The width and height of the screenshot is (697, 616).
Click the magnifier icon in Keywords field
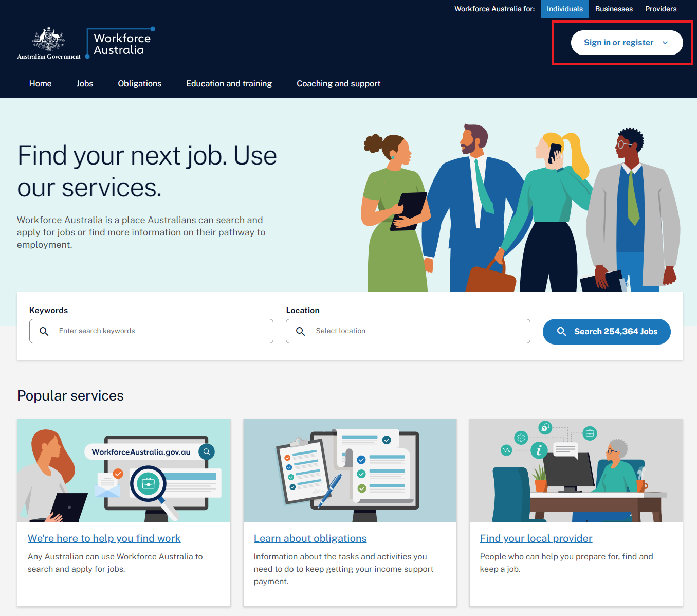coord(44,331)
